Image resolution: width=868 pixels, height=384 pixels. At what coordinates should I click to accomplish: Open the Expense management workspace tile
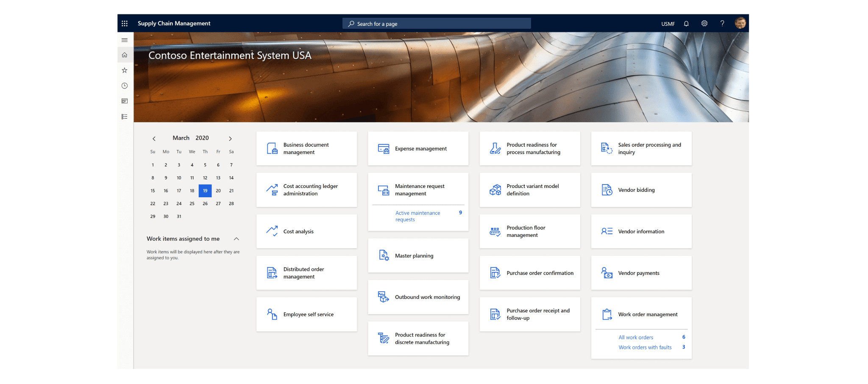click(418, 149)
